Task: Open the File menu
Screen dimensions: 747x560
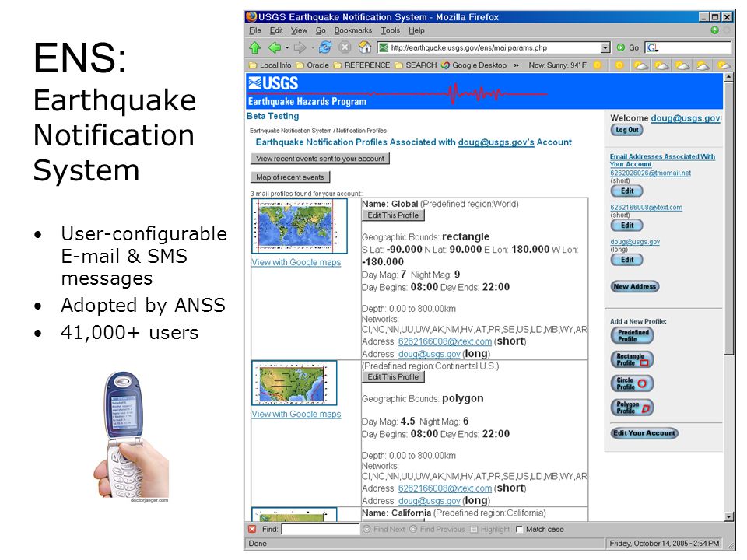Action: (x=255, y=30)
